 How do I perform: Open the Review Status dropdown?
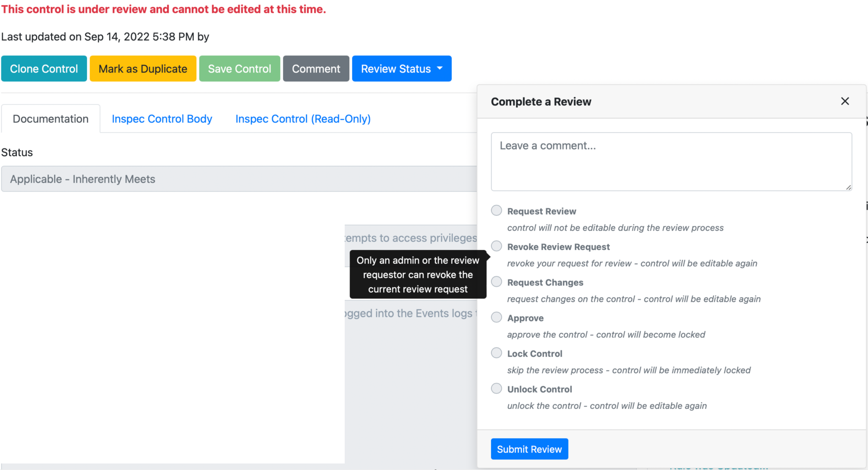pos(401,68)
